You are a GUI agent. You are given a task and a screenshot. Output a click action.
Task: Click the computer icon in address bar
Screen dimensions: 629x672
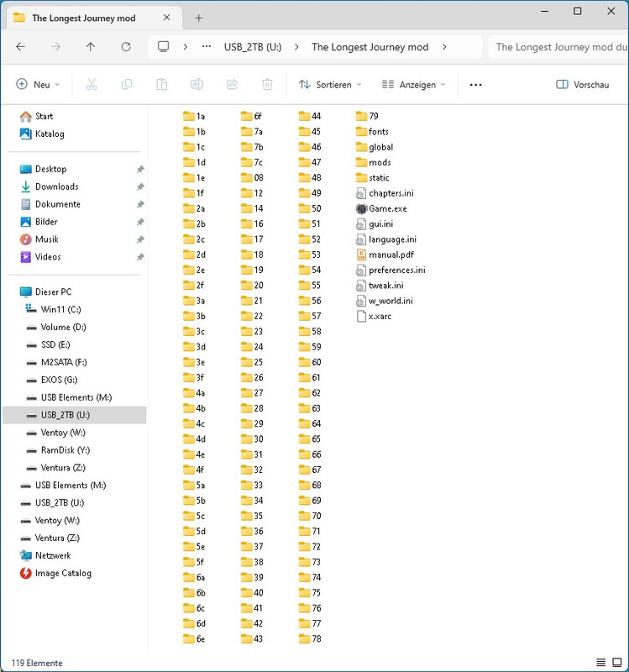pos(163,47)
